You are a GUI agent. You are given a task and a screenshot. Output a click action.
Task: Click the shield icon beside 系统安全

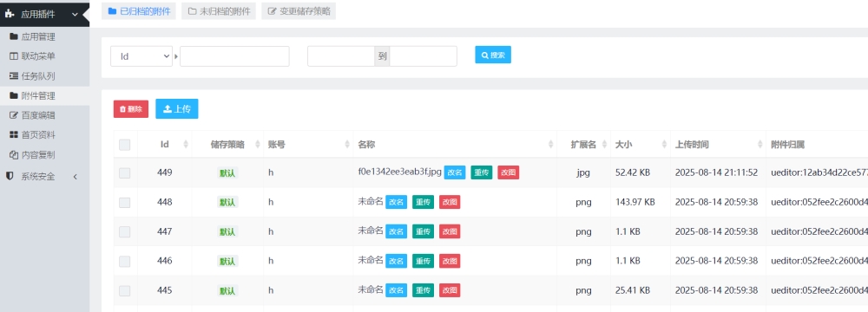click(x=10, y=176)
